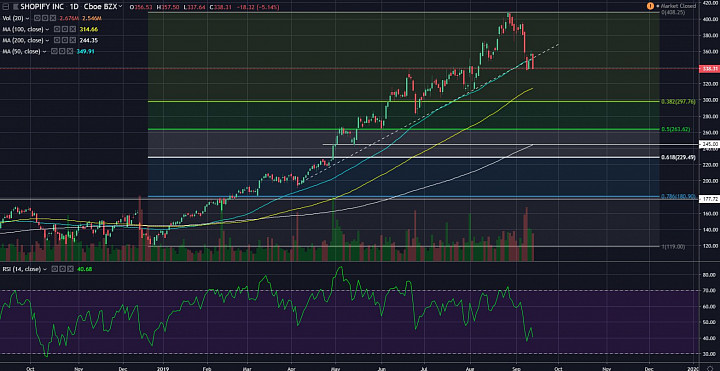Remove the MA (50, close) indicator
The width and height of the screenshot is (720, 371).
pos(71,51)
